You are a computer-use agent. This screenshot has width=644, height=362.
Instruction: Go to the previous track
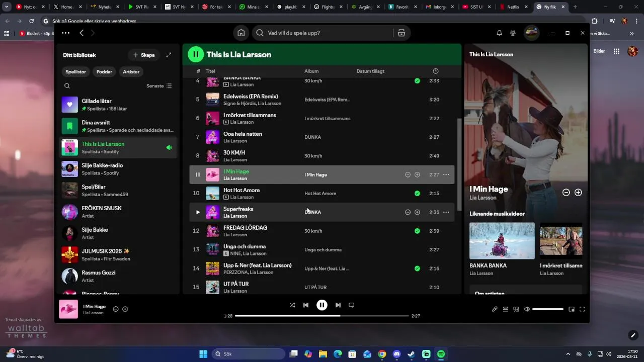pyautogui.click(x=305, y=305)
